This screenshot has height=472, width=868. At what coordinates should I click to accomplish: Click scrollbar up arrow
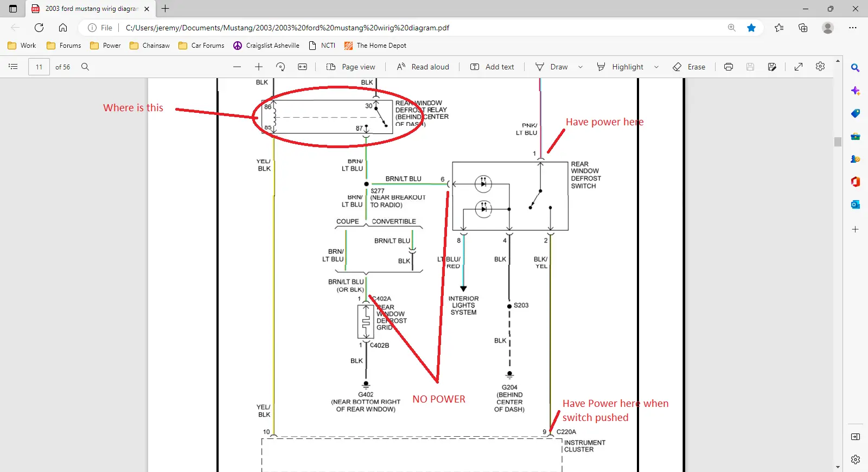(x=838, y=61)
